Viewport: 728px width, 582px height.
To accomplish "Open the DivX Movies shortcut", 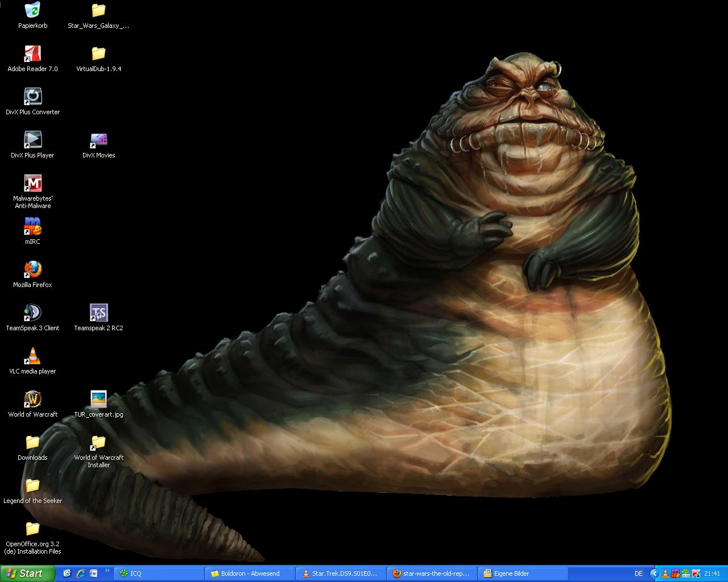I will (x=98, y=145).
